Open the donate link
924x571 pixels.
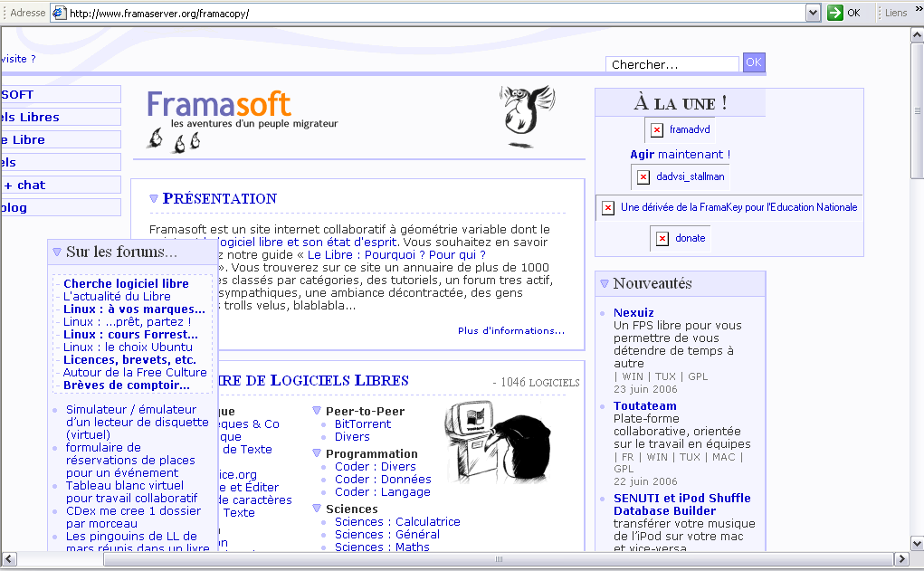[690, 238]
